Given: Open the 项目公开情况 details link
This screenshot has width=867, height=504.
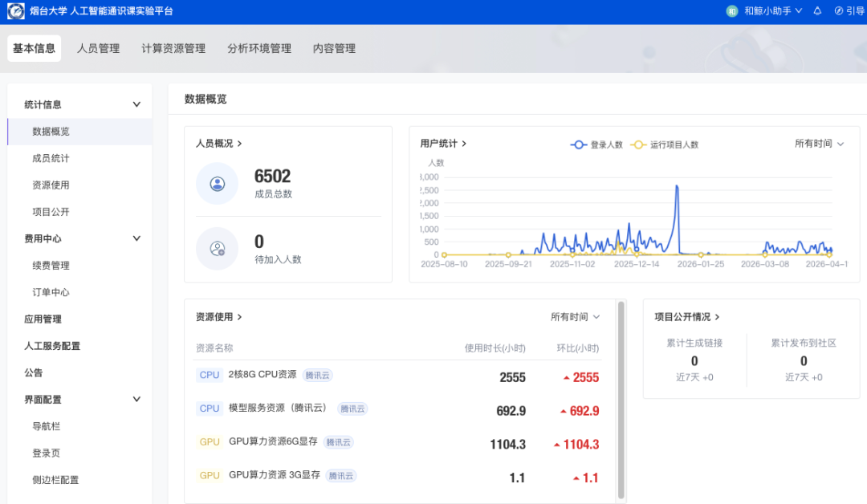Looking at the screenshot, I should coord(687,317).
